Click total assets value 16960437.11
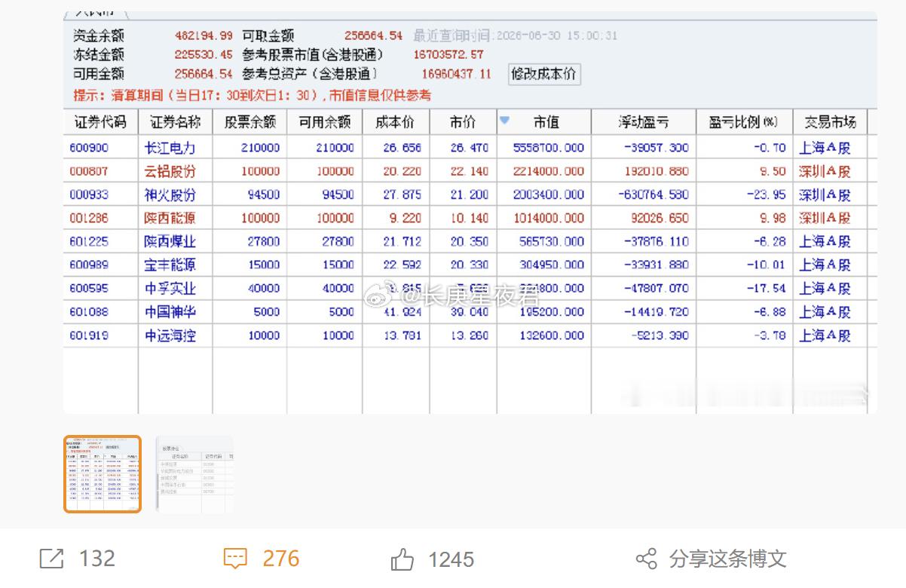 [x=456, y=74]
